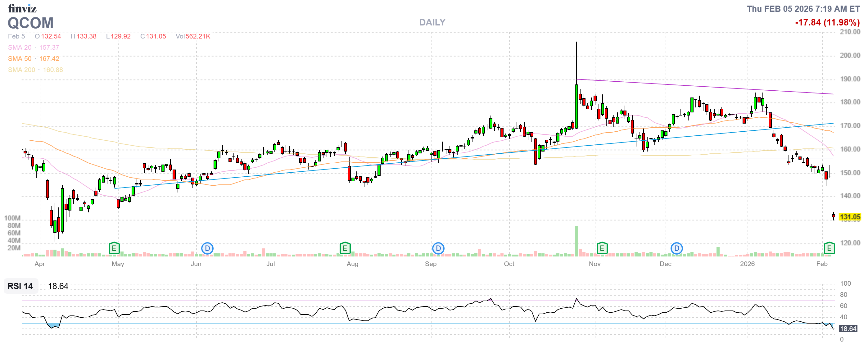This screenshot has width=868, height=349.
Task: Click the Oct label on the time axis
Action: (x=509, y=264)
